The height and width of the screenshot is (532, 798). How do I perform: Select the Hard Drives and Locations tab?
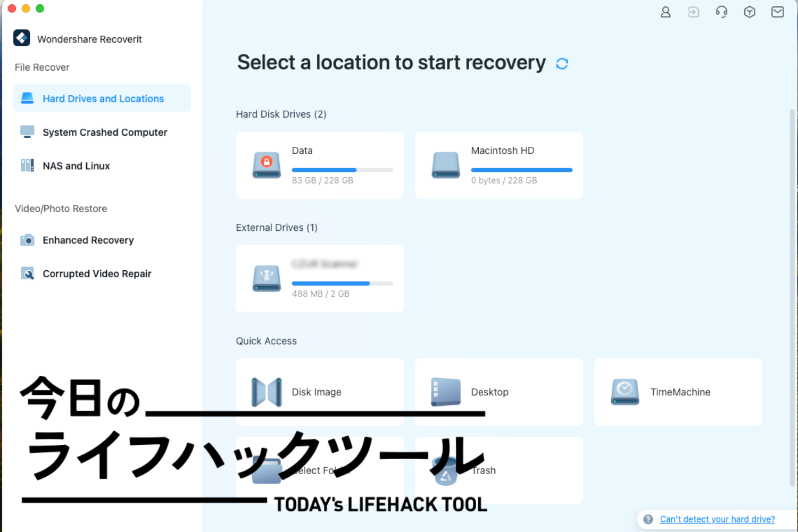(102, 98)
